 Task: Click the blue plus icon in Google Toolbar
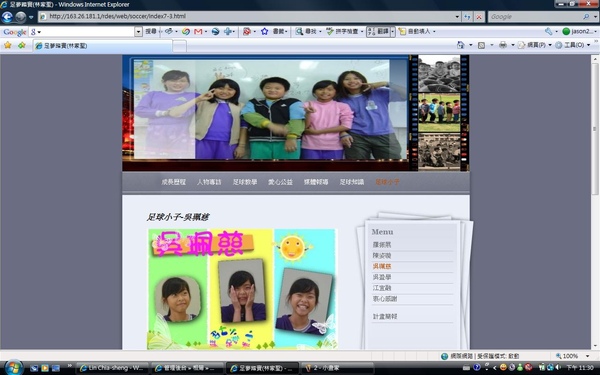click(228, 31)
